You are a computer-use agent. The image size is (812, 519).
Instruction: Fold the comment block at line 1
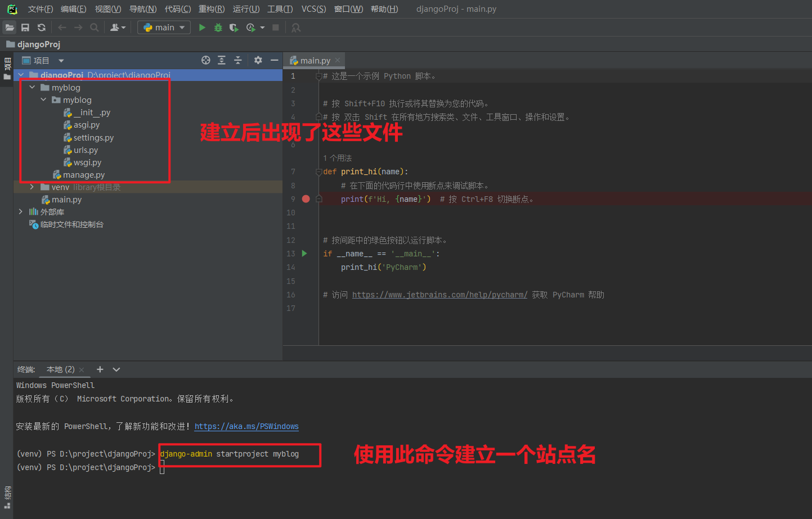(319, 76)
